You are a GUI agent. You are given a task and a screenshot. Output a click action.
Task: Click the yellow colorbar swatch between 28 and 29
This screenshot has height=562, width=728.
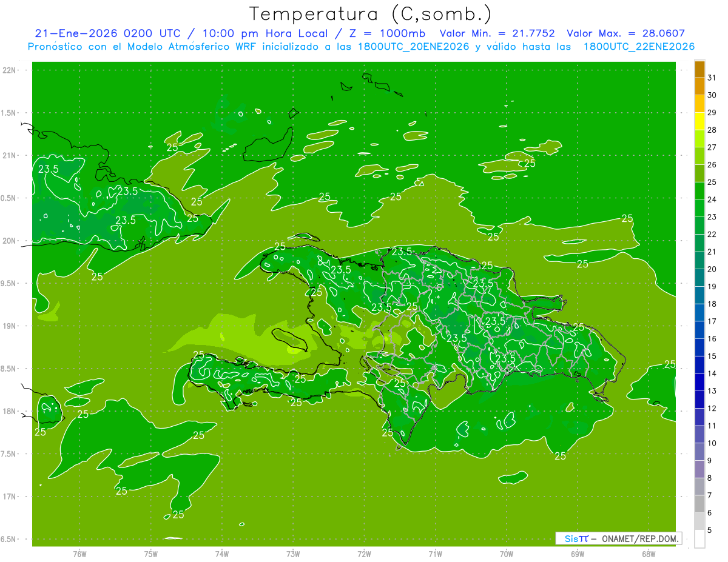tap(699, 121)
